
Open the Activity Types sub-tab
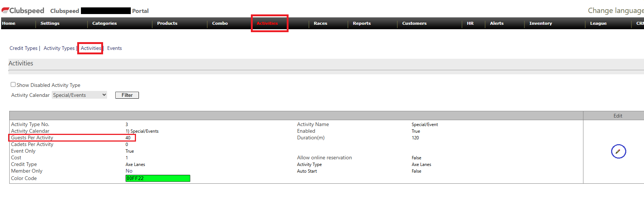point(59,48)
